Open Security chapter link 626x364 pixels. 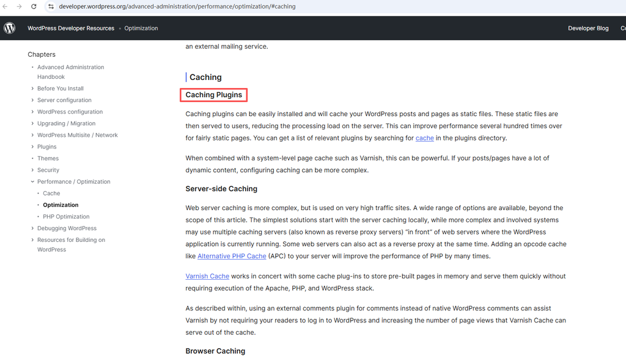point(48,170)
